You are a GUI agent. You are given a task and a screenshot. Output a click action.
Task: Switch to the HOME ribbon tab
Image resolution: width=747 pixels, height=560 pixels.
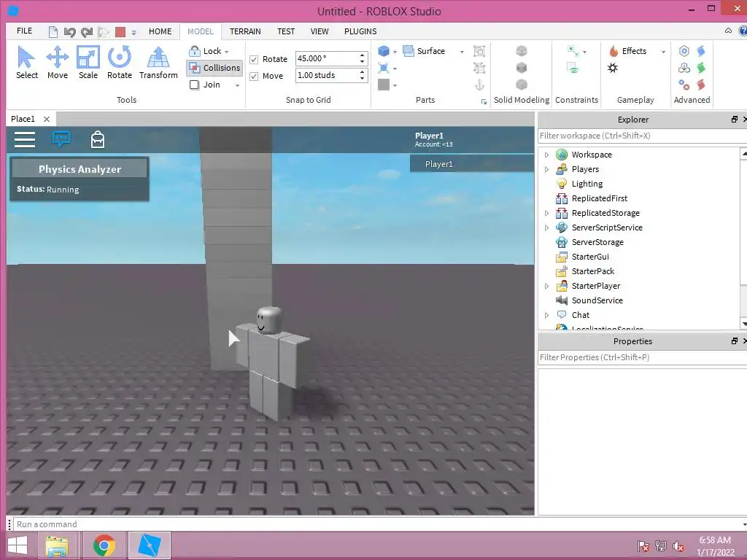[160, 31]
